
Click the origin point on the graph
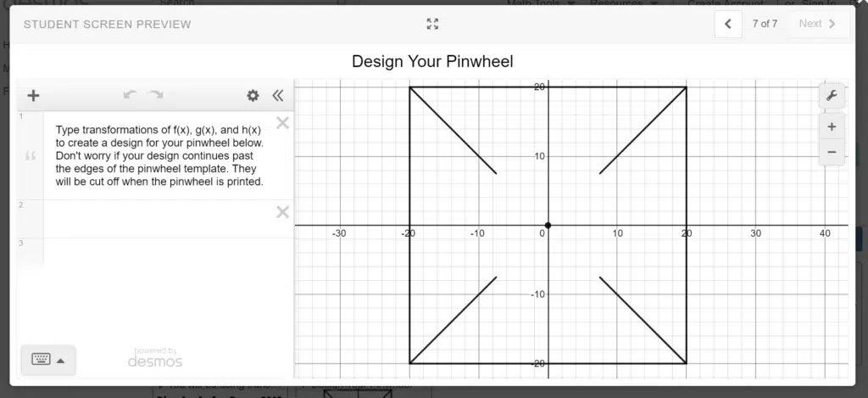point(548,225)
